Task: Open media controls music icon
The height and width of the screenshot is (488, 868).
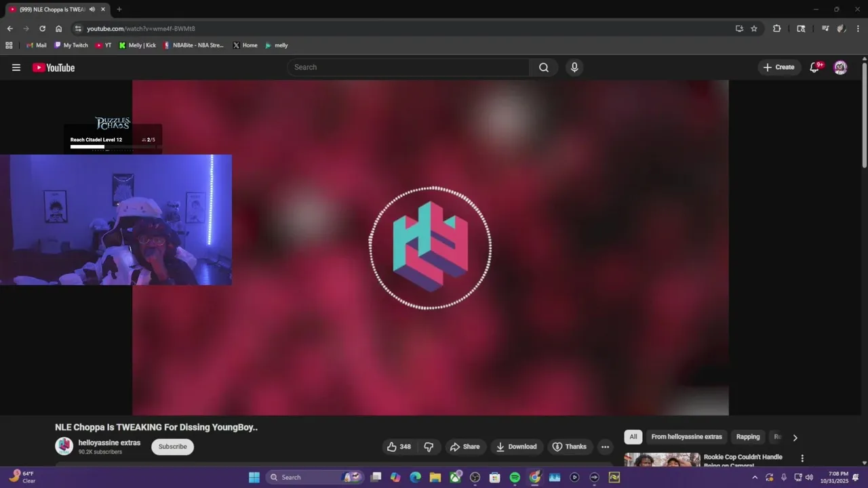Action: point(825,28)
